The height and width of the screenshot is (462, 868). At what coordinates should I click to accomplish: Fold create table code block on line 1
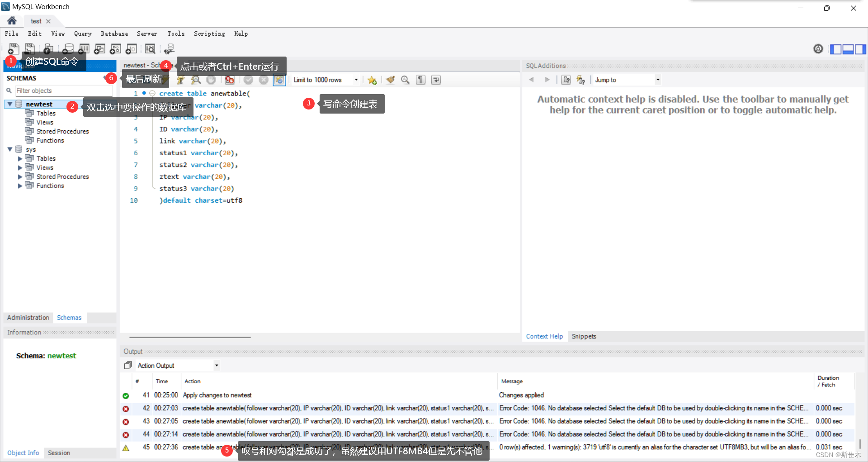coord(152,94)
